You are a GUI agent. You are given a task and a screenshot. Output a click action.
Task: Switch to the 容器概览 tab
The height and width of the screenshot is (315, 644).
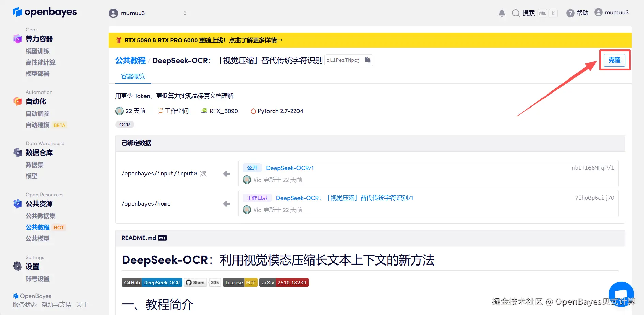pos(133,76)
